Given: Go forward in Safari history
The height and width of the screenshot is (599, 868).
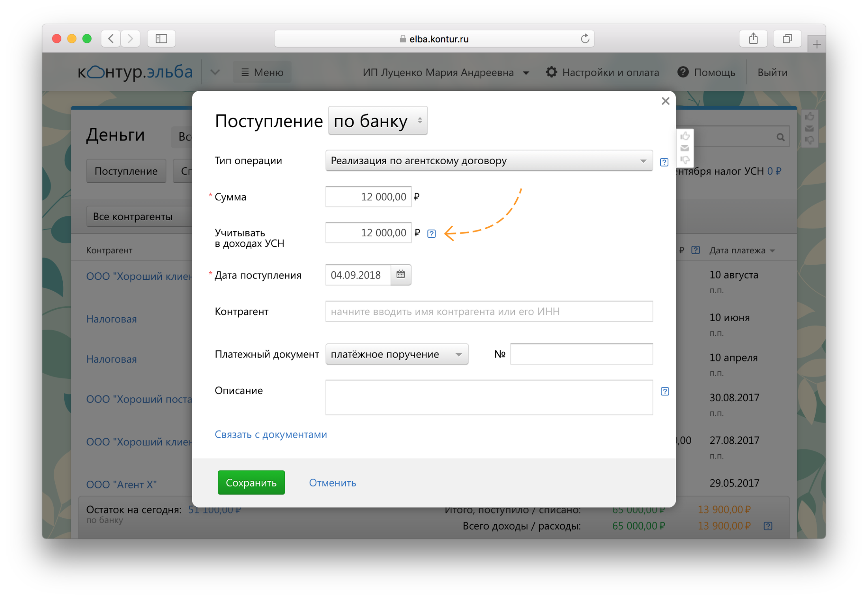Looking at the screenshot, I should 130,39.
